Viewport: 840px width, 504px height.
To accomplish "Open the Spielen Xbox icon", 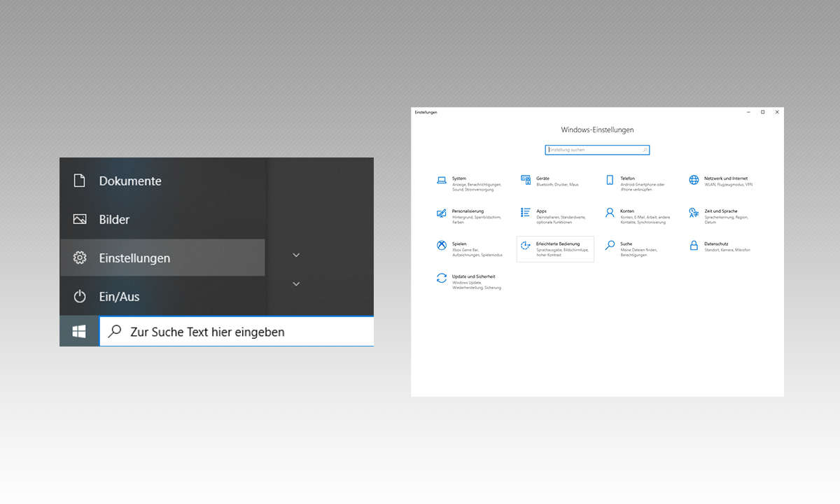I will 442,246.
